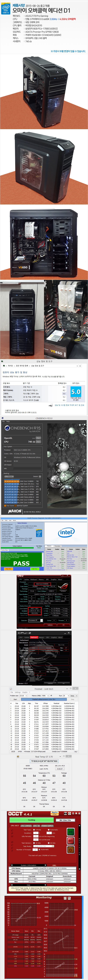Viewport: 88px width, 980px height.
Task: Run the OpenGL test in Cinebench
Action: point(38,438)
